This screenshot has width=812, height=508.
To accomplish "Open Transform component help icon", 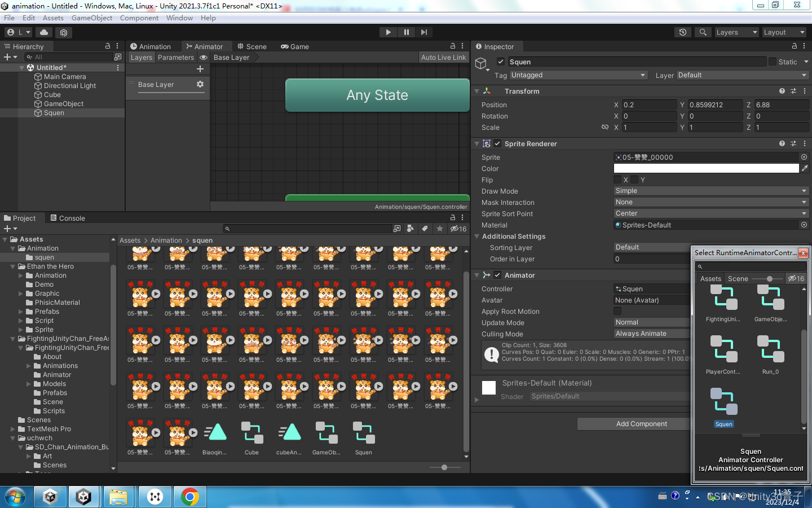I will tap(782, 91).
